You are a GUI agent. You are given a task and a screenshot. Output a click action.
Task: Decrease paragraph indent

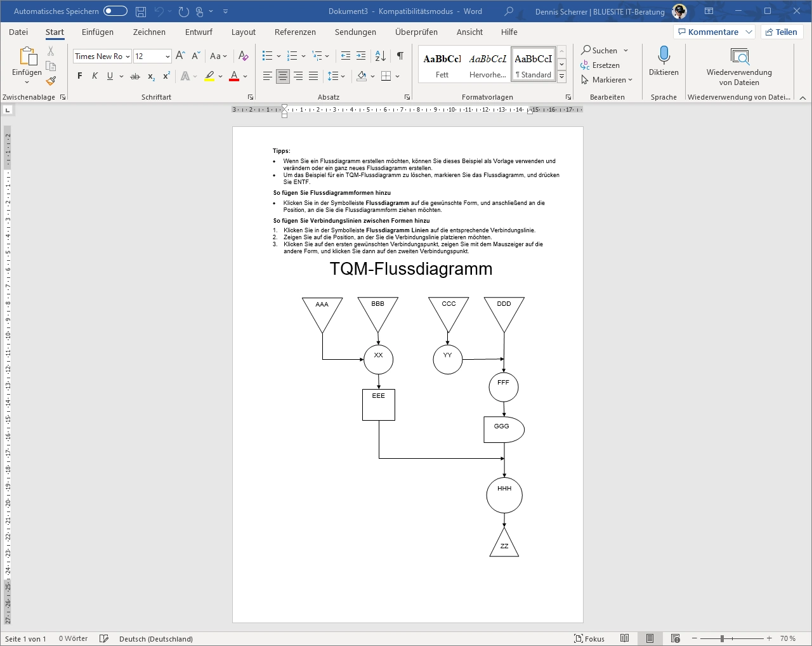tap(345, 56)
